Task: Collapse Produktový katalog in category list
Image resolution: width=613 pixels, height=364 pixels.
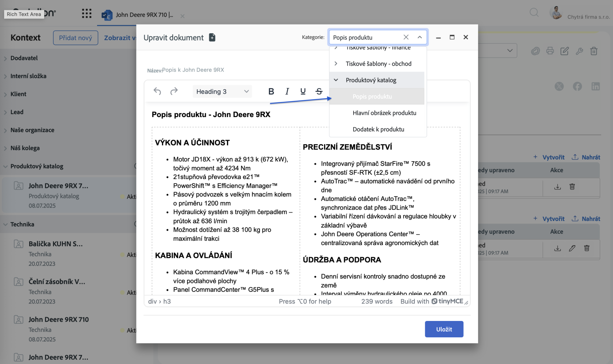Action: pyautogui.click(x=336, y=80)
